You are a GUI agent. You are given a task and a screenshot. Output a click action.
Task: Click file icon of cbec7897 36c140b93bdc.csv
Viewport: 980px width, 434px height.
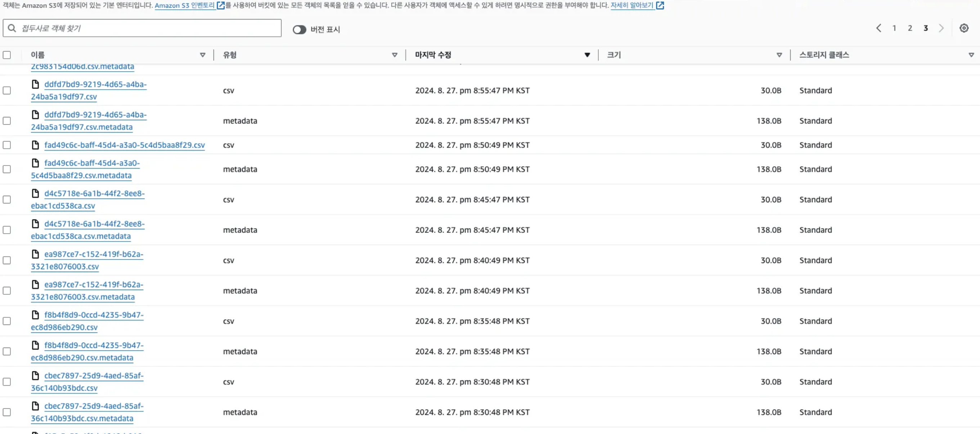[35, 375]
